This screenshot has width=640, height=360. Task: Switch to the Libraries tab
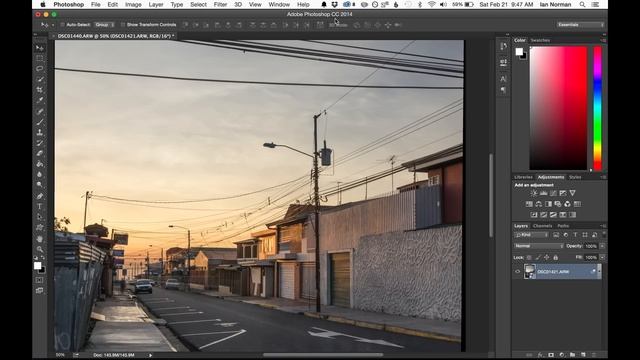click(x=524, y=177)
